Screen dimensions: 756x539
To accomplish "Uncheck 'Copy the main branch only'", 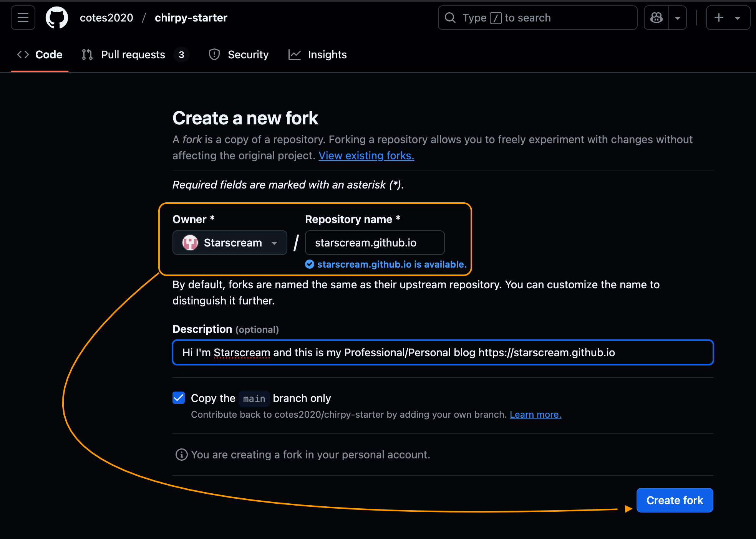I will coord(179,398).
